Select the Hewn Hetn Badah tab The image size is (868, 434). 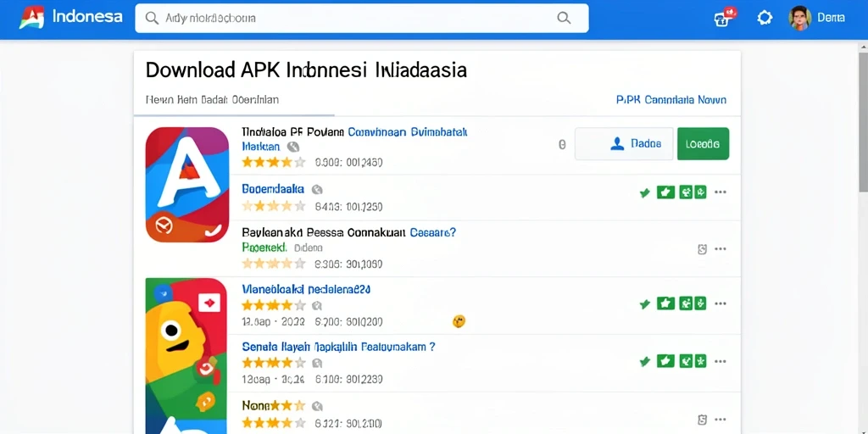coord(212,100)
